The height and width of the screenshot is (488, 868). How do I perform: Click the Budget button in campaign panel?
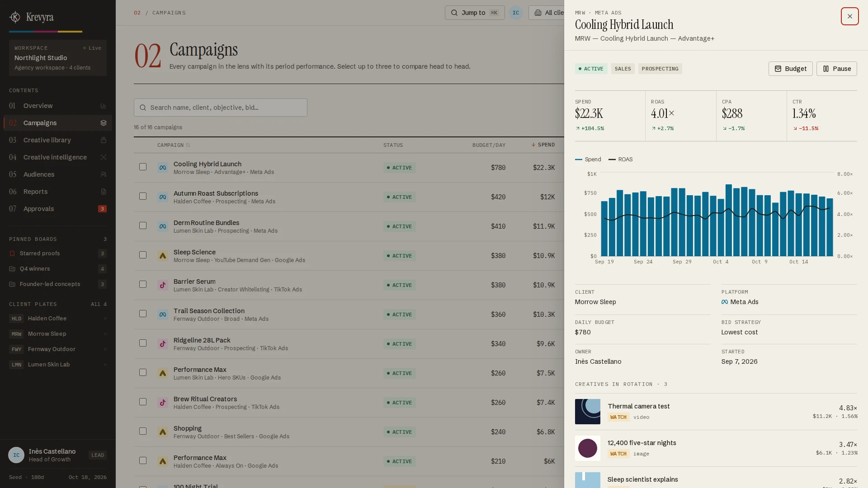(790, 69)
